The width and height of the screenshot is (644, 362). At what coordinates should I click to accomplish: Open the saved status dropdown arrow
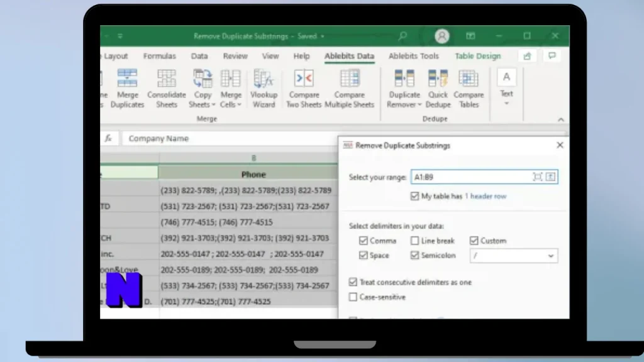point(323,36)
